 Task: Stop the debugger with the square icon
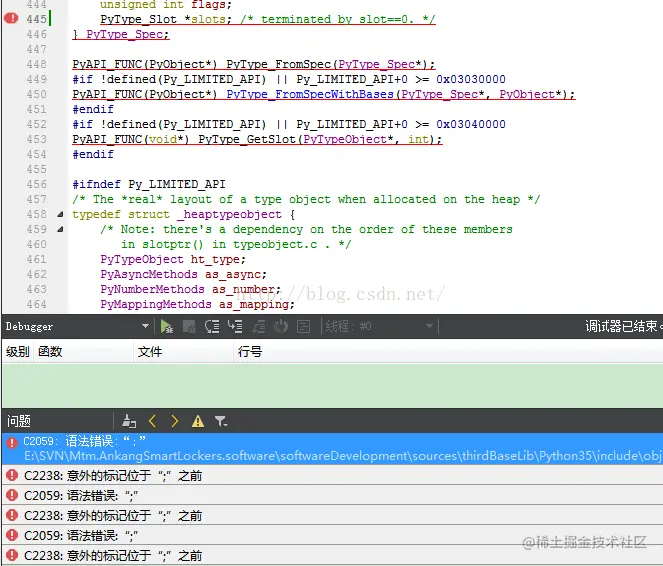tap(189, 326)
